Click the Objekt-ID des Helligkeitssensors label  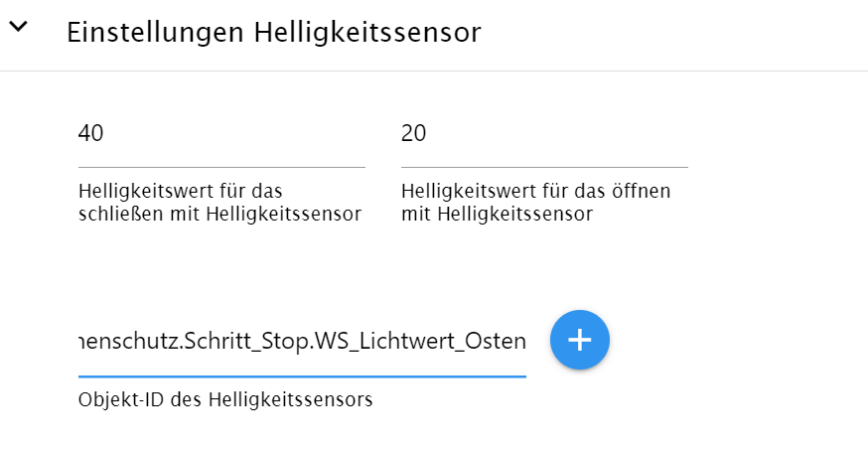click(224, 401)
